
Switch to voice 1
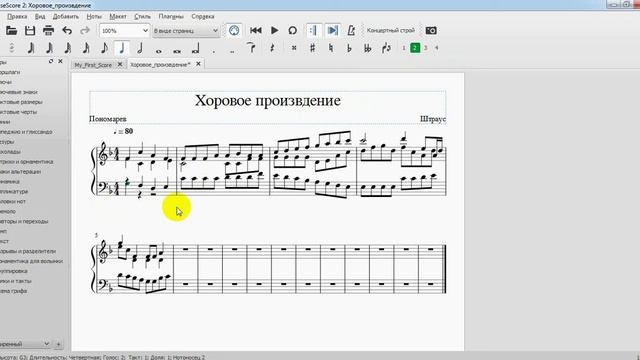404,48
